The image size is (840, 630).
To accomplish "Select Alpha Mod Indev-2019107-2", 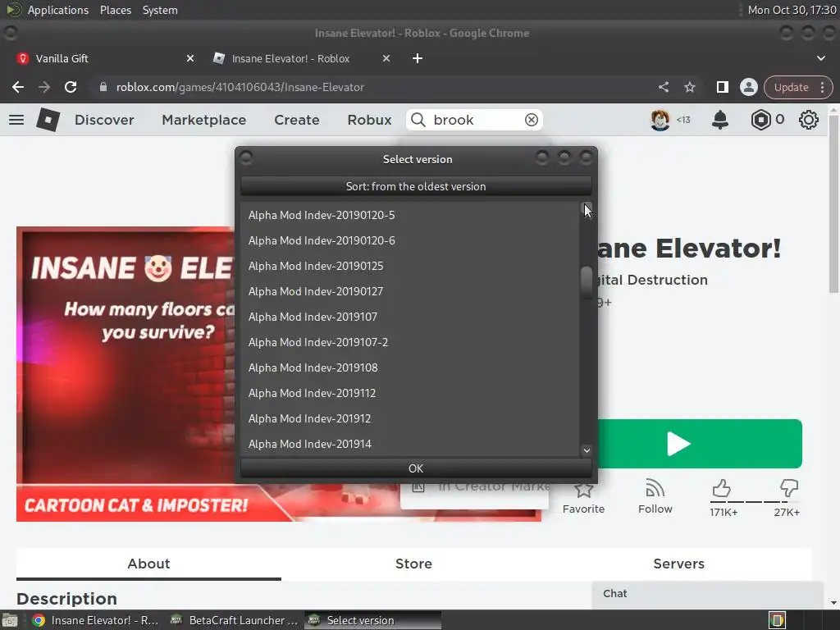I will click(410, 342).
